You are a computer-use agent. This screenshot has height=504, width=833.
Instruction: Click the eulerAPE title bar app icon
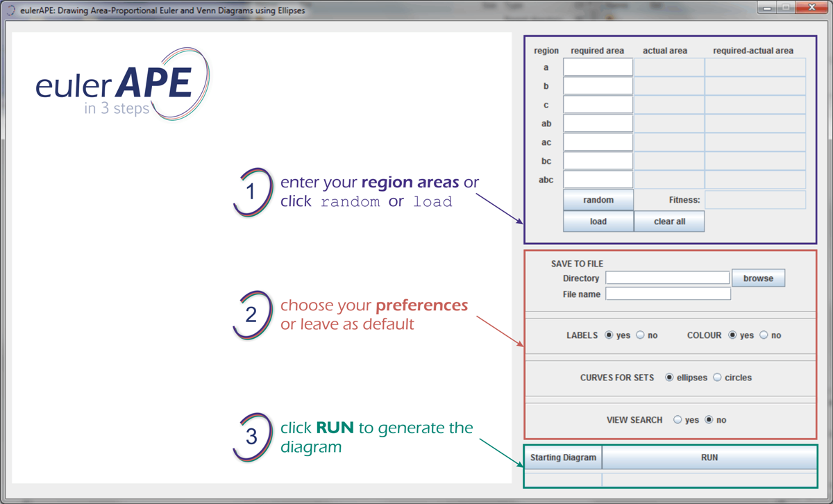click(10, 10)
